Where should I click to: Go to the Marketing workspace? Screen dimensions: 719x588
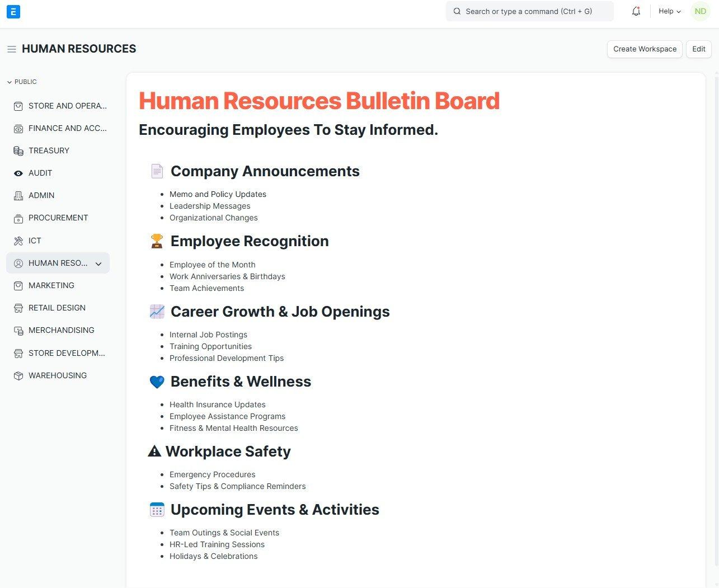[51, 285]
